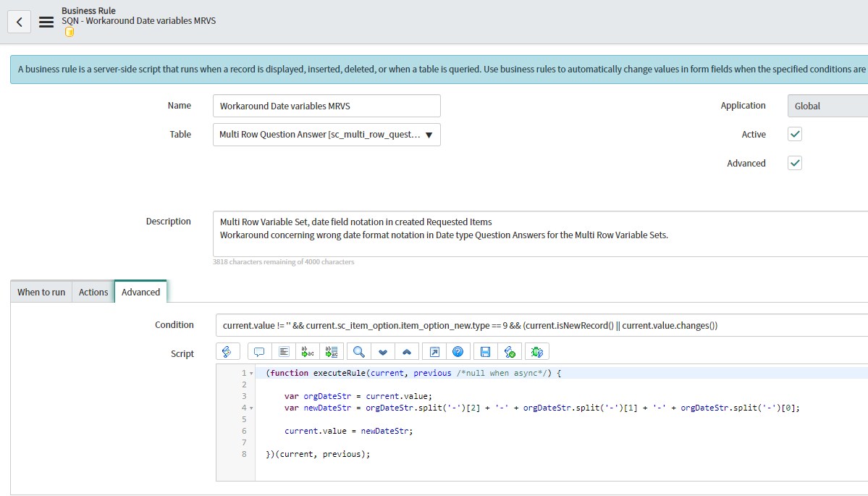Open the Actions tab
868x496 pixels.
click(93, 292)
